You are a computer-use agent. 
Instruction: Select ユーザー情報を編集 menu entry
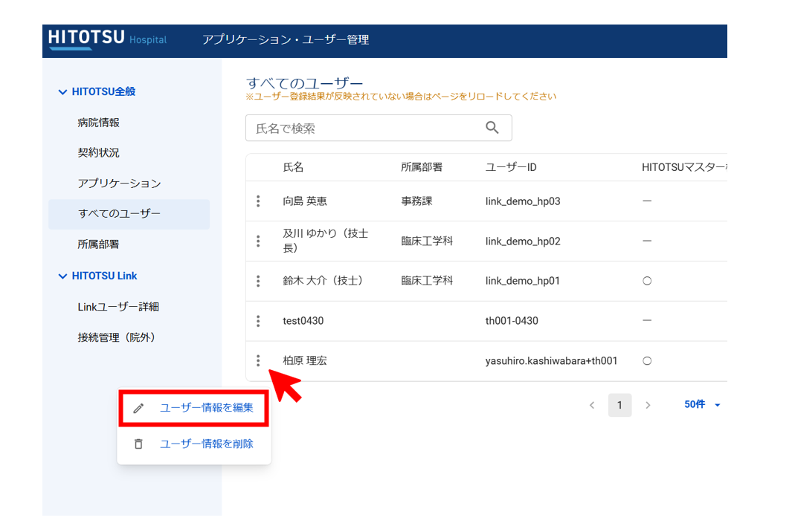[193, 408]
